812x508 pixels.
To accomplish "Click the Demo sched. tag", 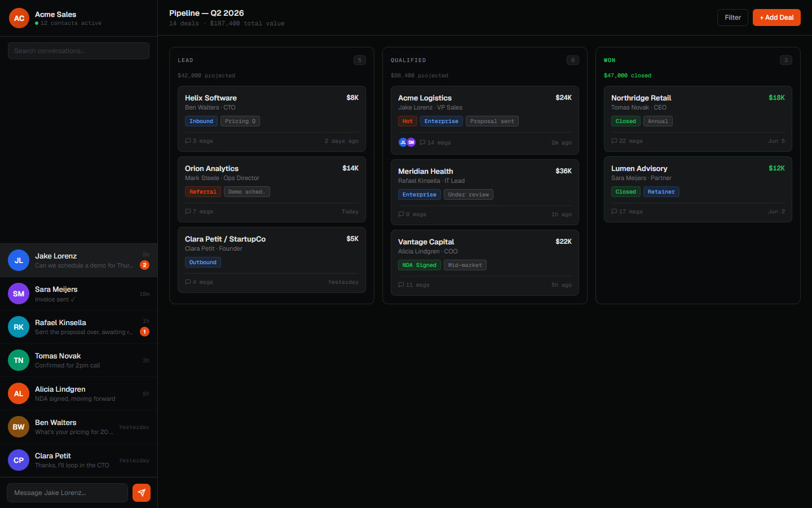I will pyautogui.click(x=247, y=192).
